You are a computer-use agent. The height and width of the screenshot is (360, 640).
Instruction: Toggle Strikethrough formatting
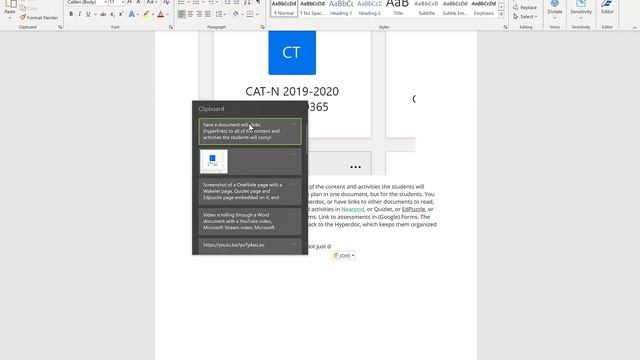[103, 14]
